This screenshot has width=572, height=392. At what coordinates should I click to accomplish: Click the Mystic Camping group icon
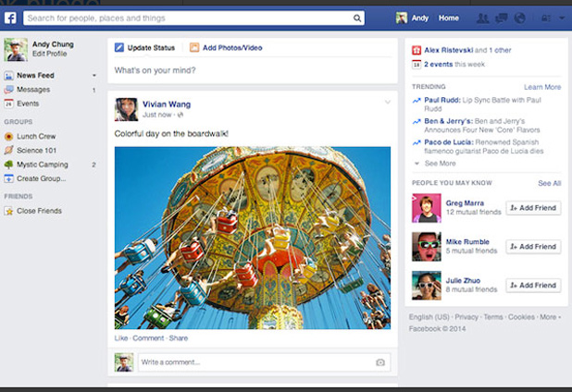point(8,165)
